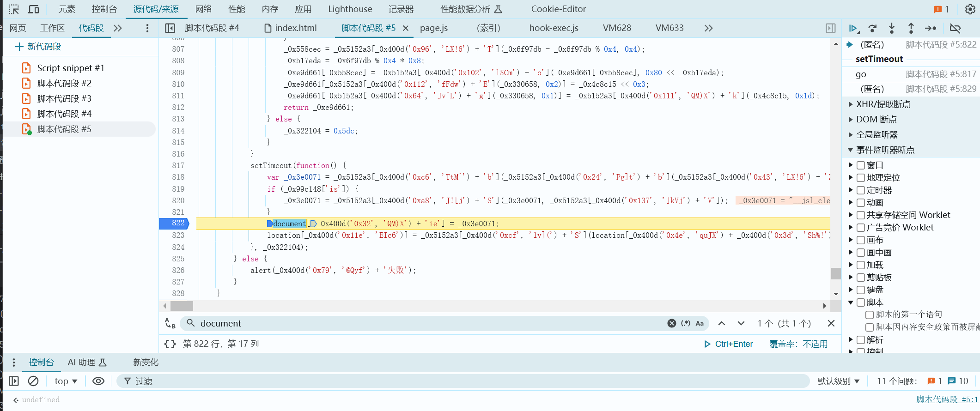
Task: Open the top context dropdown
Action: [x=66, y=381]
